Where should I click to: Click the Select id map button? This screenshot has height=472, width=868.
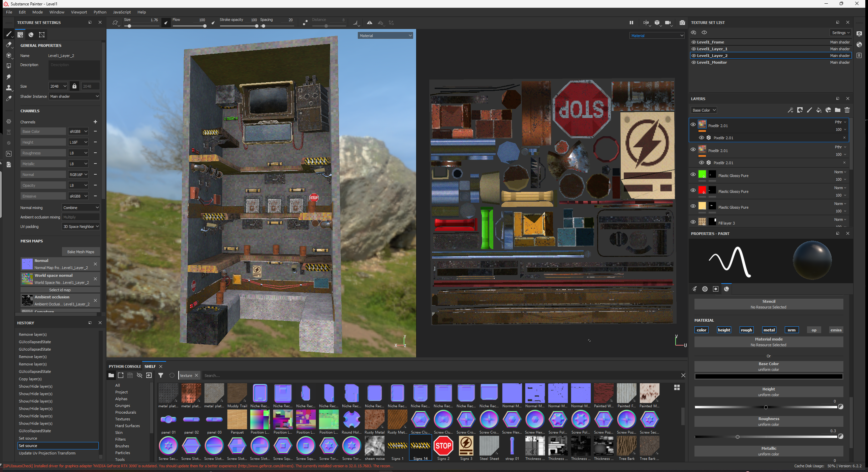(60, 290)
